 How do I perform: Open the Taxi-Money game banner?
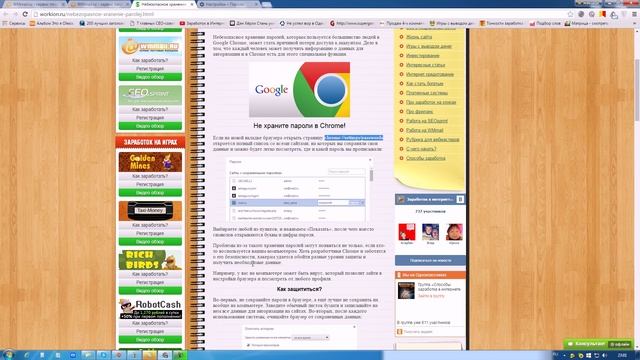pos(150,211)
